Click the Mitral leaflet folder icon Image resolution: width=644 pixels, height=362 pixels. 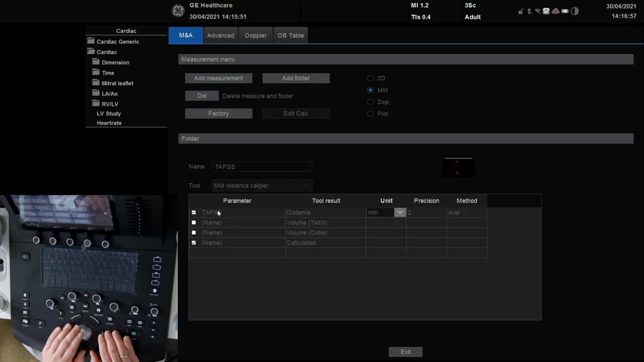pos(96,83)
